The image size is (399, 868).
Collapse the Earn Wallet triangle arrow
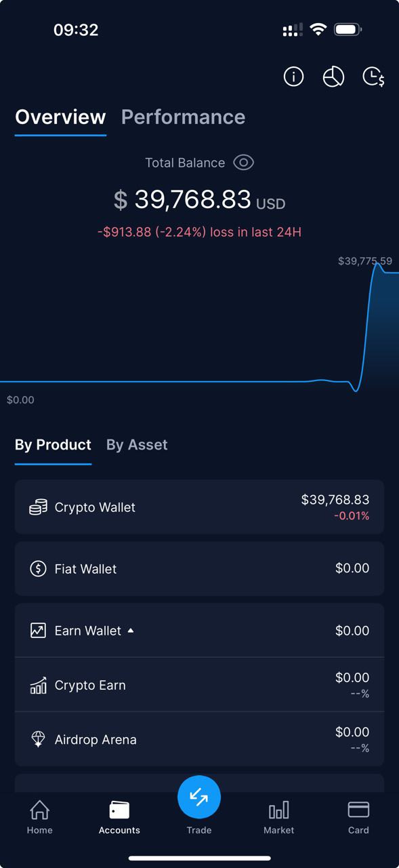131,631
